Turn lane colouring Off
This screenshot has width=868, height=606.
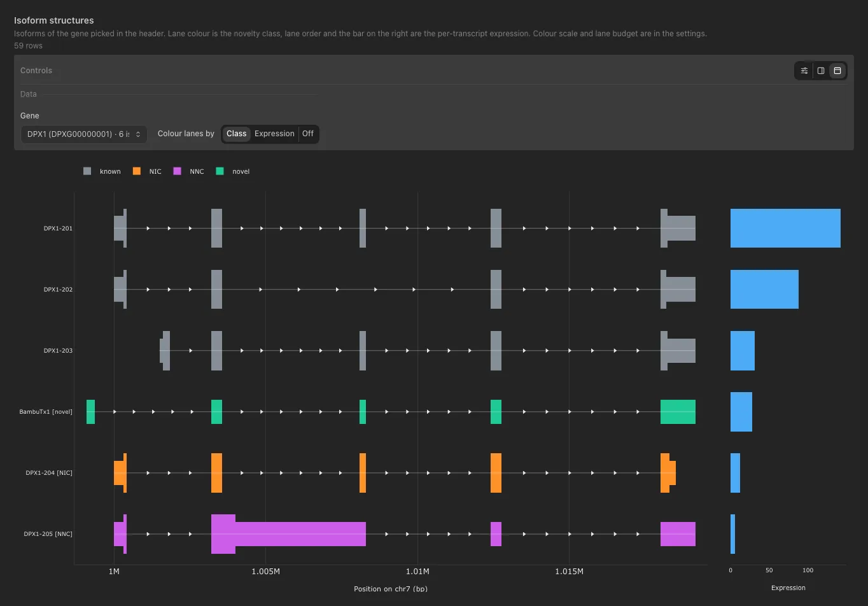click(308, 134)
